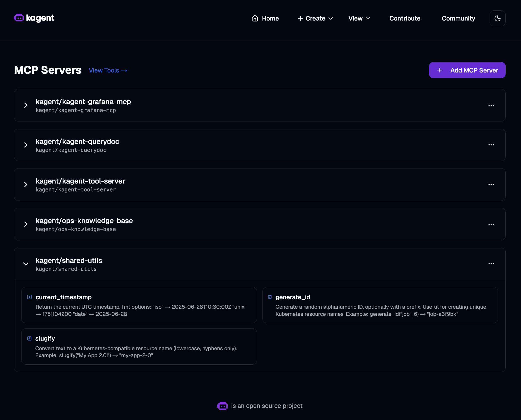The height and width of the screenshot is (420, 521).
Task: Click the slugify function icon
Action: coord(29,339)
